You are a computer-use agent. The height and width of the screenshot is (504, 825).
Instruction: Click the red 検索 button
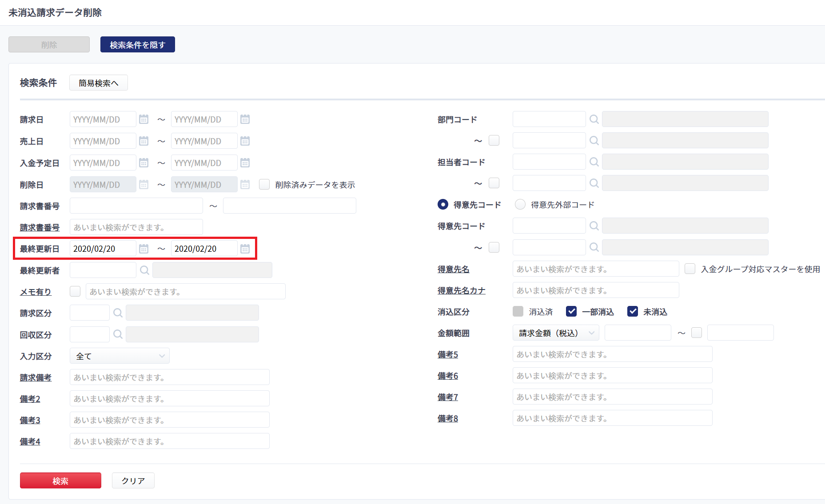click(x=60, y=480)
